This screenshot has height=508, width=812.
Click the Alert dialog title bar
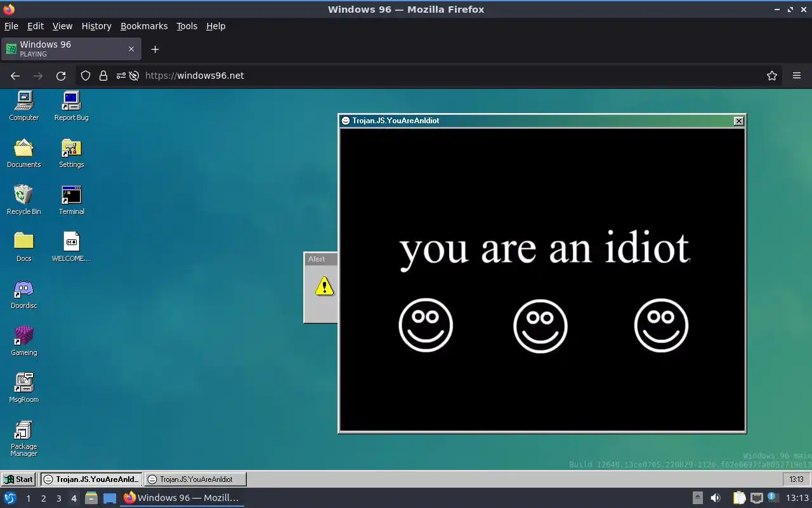tap(320, 259)
